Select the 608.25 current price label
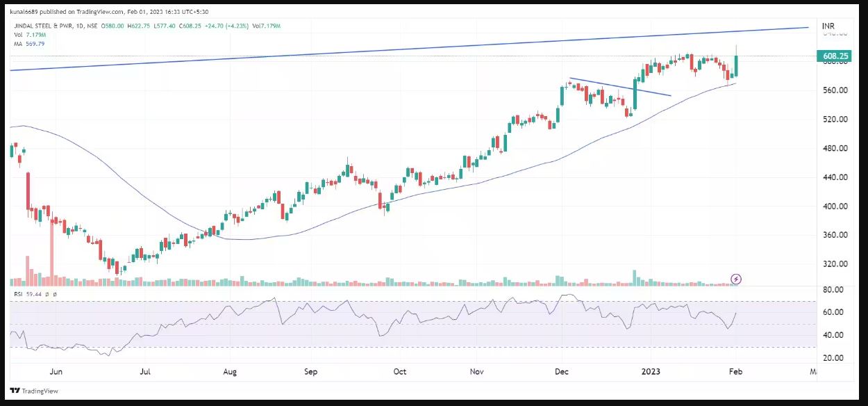Viewport: 868px width, 406px height. click(x=835, y=56)
